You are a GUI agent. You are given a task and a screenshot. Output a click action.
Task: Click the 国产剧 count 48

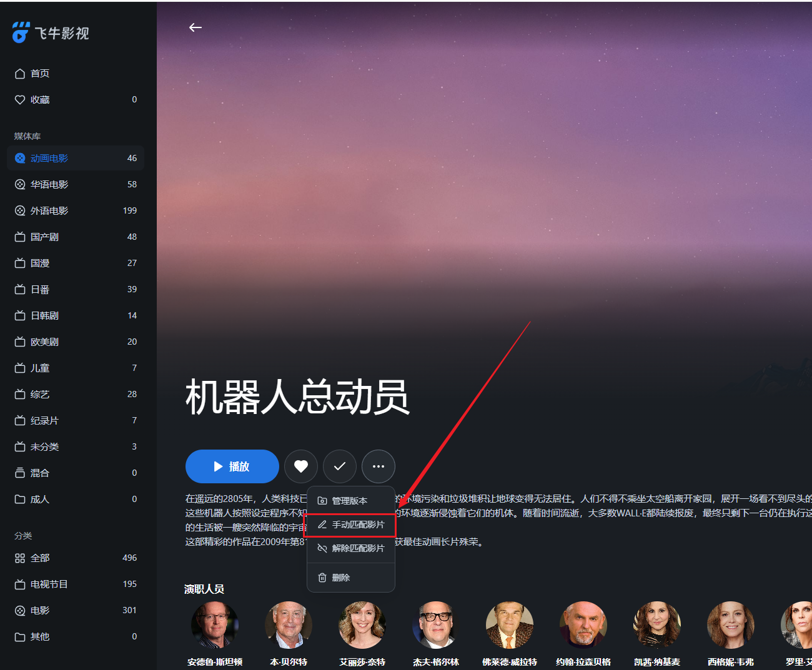tap(132, 237)
